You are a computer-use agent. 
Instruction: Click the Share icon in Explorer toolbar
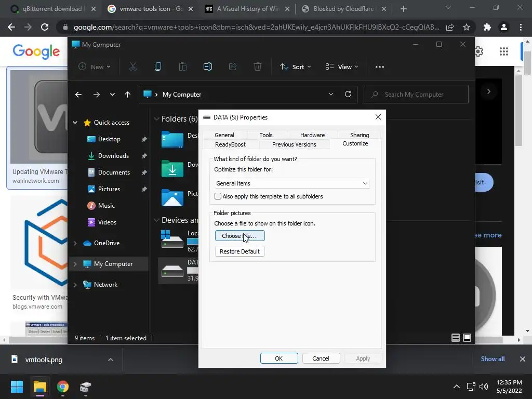click(233, 67)
